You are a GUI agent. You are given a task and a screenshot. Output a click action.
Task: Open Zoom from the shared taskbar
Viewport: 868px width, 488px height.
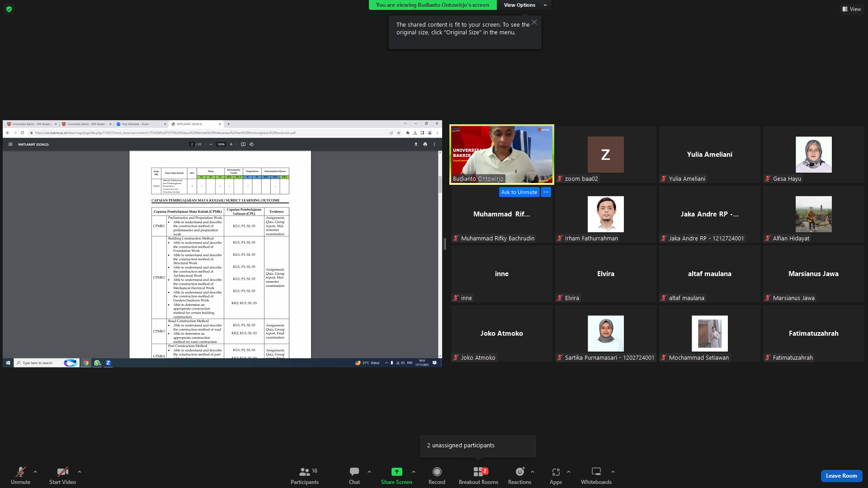tap(108, 363)
